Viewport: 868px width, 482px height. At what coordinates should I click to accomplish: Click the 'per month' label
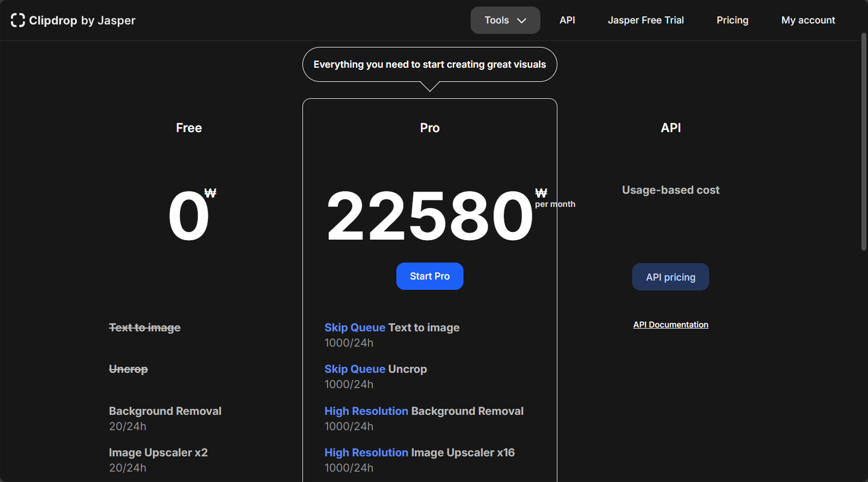pyautogui.click(x=555, y=204)
